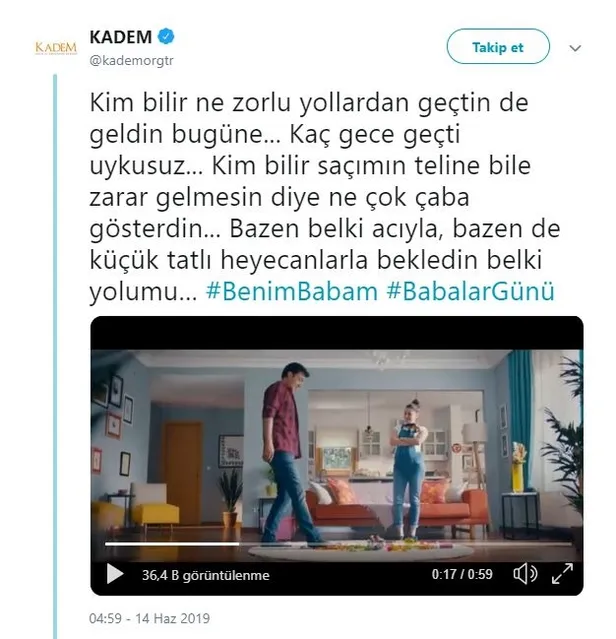The height and width of the screenshot is (639, 616).
Task: Click the blue verified badge
Action: pyautogui.click(x=166, y=37)
